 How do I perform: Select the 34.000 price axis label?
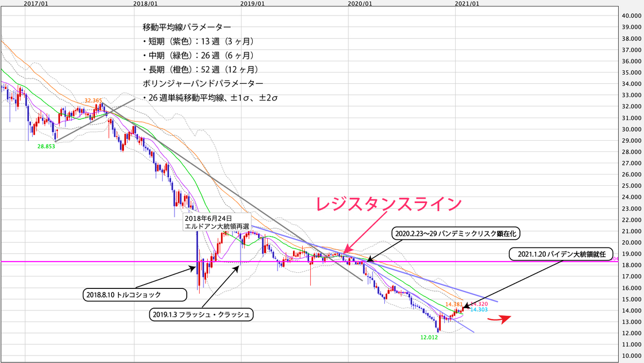pos(632,84)
